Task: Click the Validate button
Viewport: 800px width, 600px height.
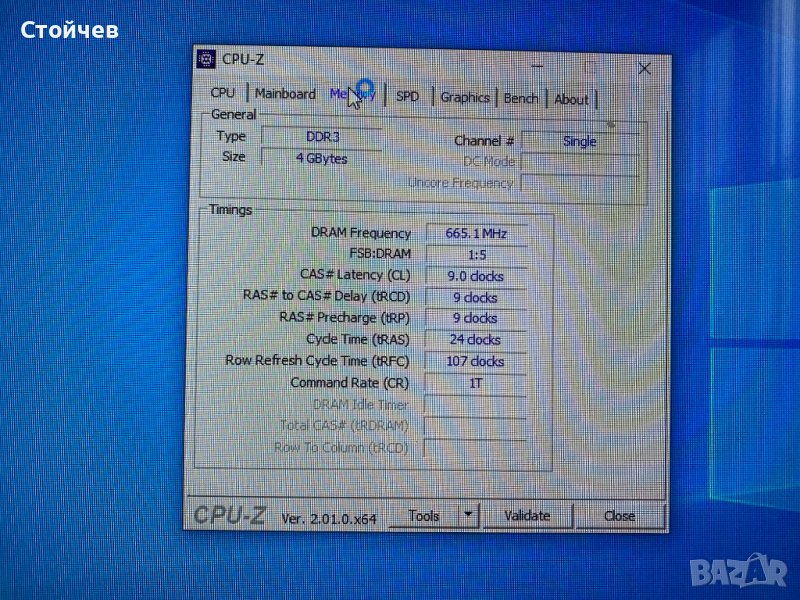Action: [x=527, y=516]
